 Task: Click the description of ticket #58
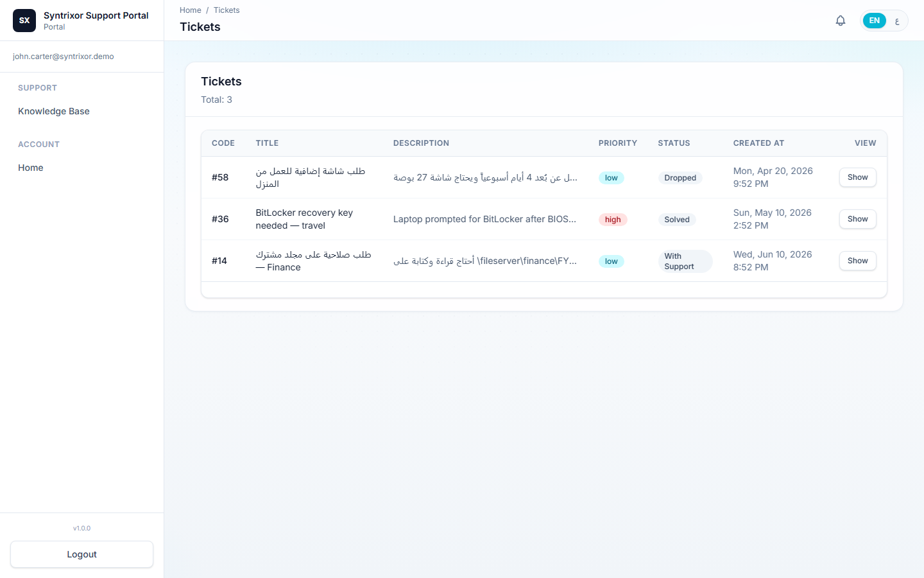pos(485,177)
